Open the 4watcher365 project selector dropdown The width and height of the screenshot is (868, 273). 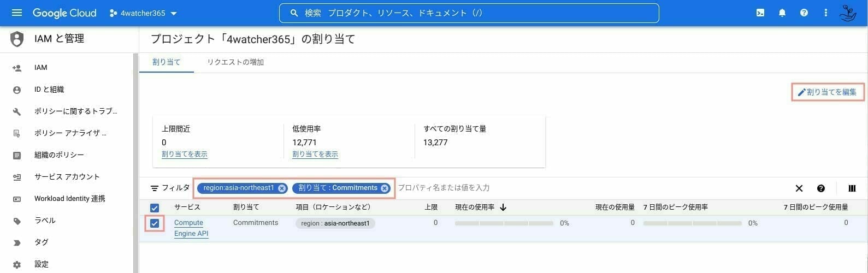click(144, 13)
